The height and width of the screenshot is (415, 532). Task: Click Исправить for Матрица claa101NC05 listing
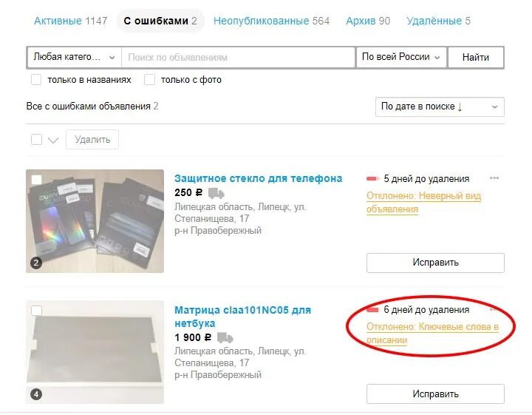(x=435, y=394)
